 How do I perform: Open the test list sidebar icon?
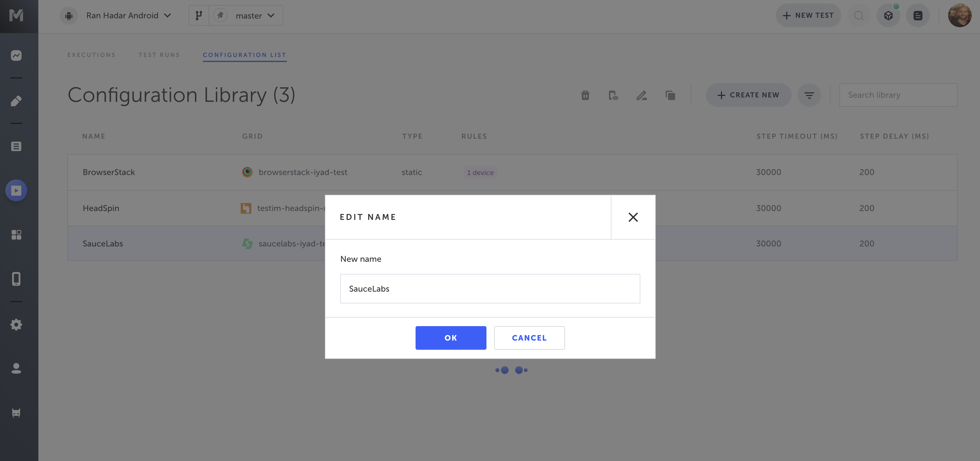(x=16, y=146)
